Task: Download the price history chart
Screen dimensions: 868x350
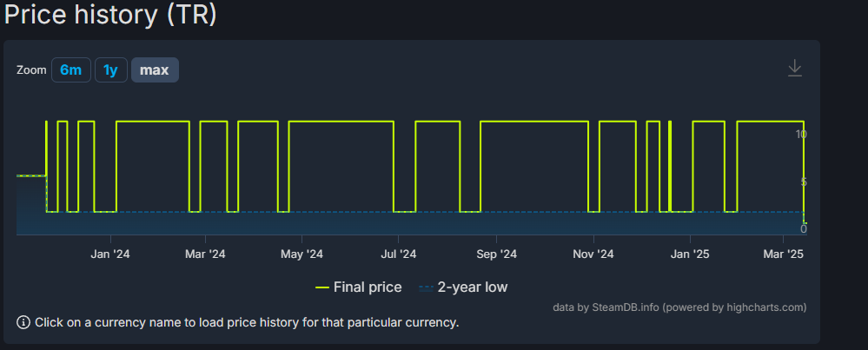Action: (794, 69)
